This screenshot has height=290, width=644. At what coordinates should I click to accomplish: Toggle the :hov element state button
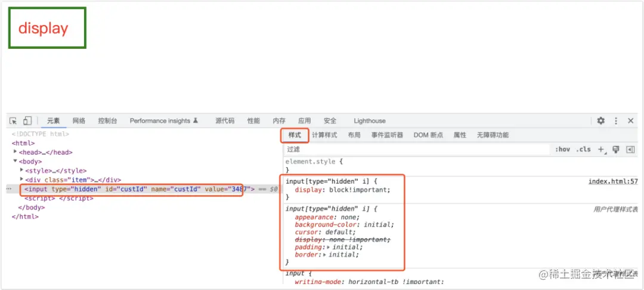point(562,150)
